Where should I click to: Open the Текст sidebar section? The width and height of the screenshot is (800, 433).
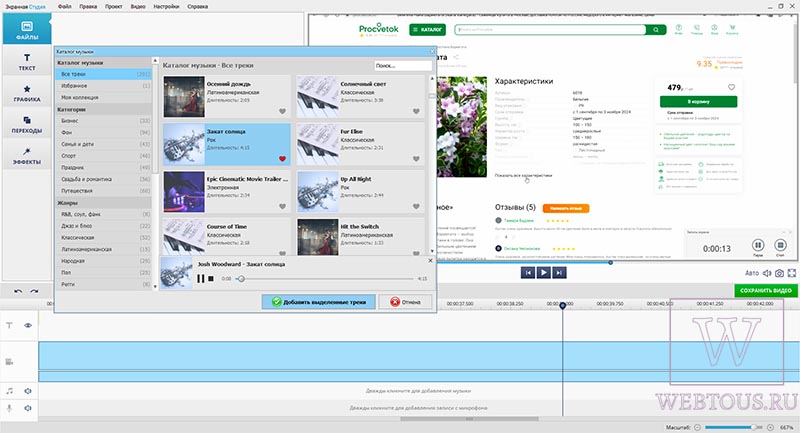(27, 61)
